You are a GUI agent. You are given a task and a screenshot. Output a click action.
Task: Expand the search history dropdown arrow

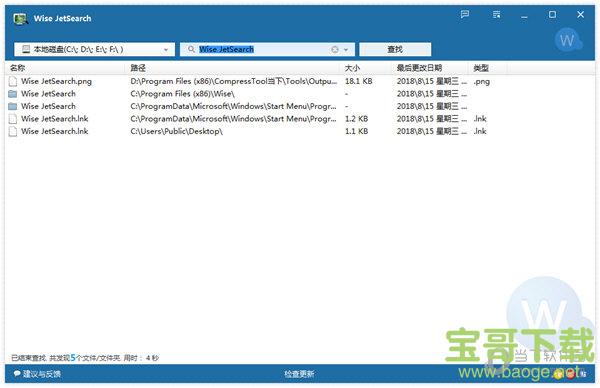pos(346,49)
